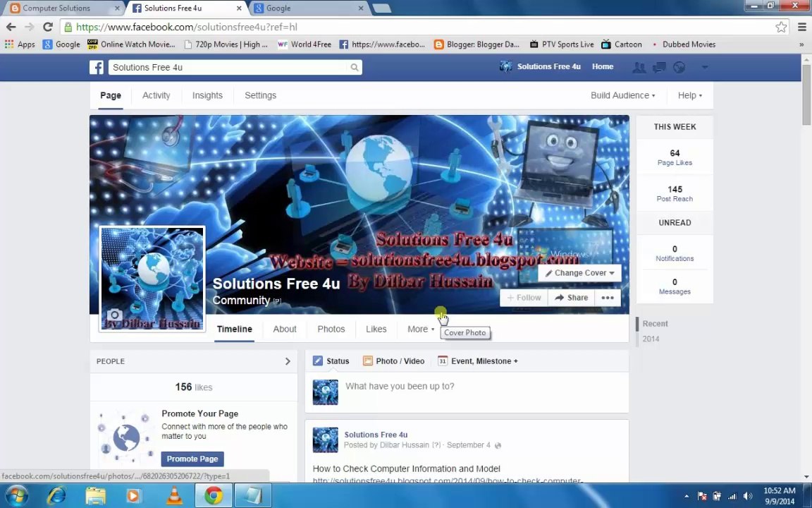Switch to Google browser tab
812x508 pixels.
point(308,8)
